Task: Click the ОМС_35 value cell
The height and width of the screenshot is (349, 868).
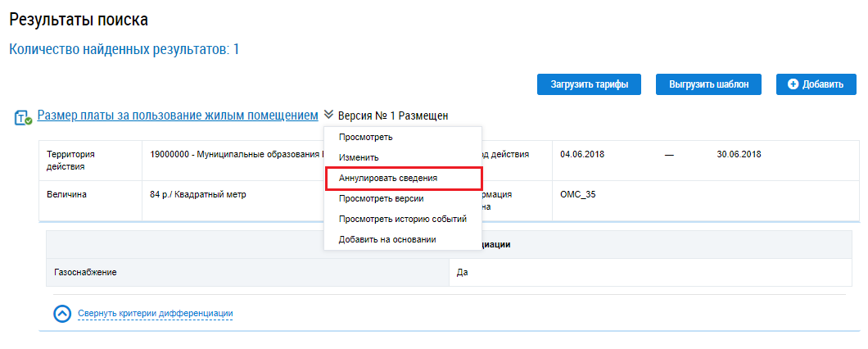Action: click(x=576, y=195)
